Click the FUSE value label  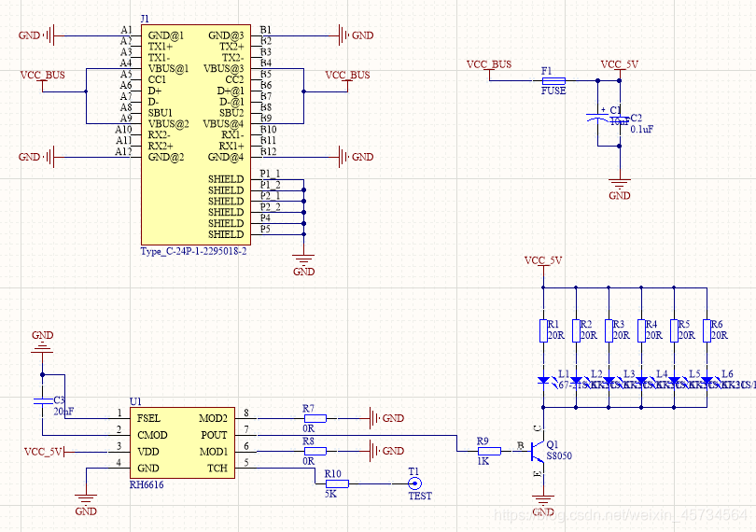point(553,91)
